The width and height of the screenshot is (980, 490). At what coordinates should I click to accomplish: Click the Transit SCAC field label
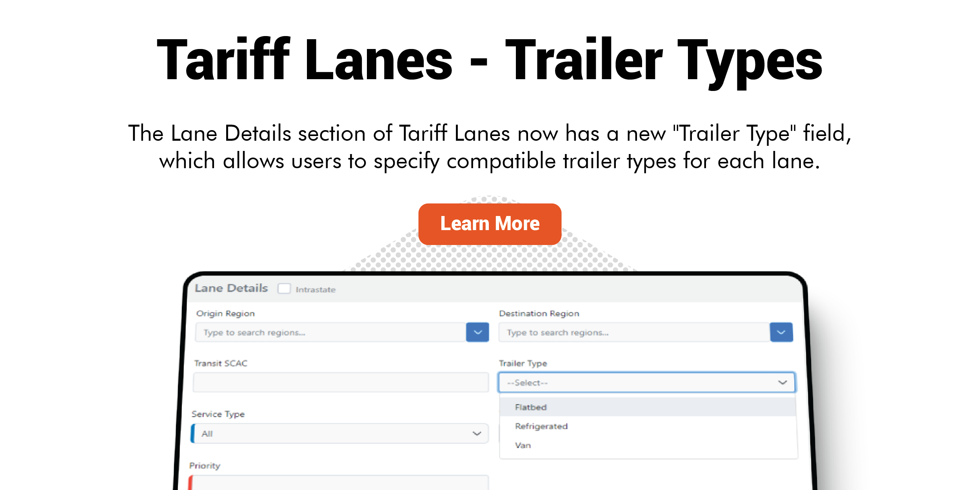click(x=221, y=363)
